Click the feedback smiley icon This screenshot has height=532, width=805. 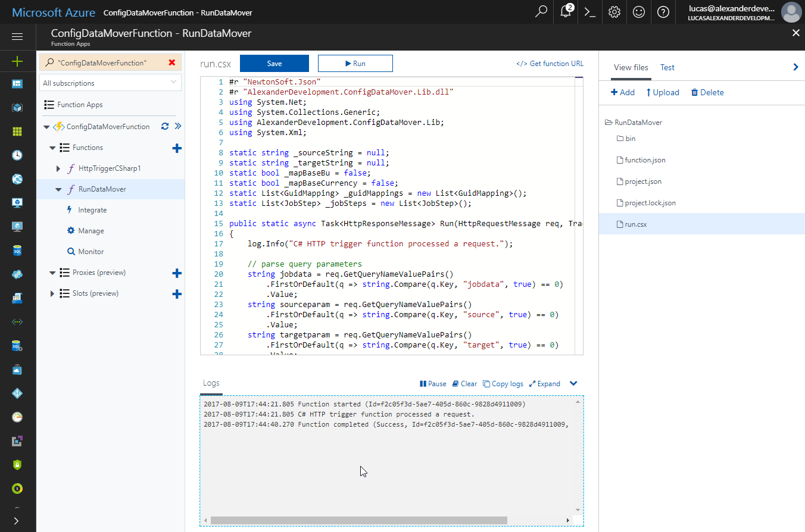[639, 12]
